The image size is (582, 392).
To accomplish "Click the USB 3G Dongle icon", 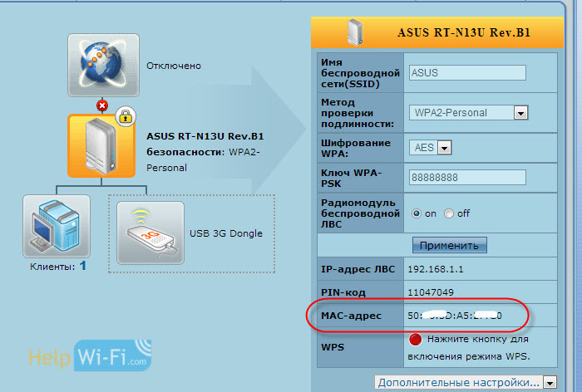I will coord(150,232).
